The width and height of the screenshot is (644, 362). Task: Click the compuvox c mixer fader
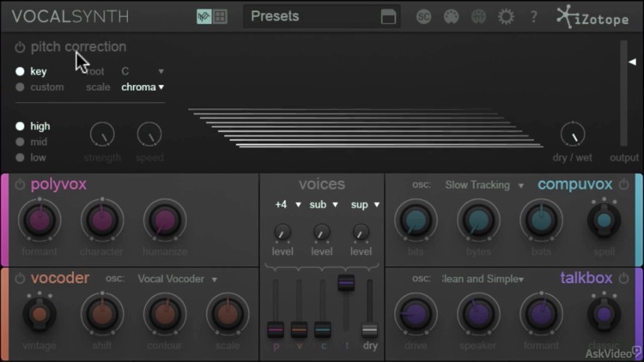coord(322,329)
